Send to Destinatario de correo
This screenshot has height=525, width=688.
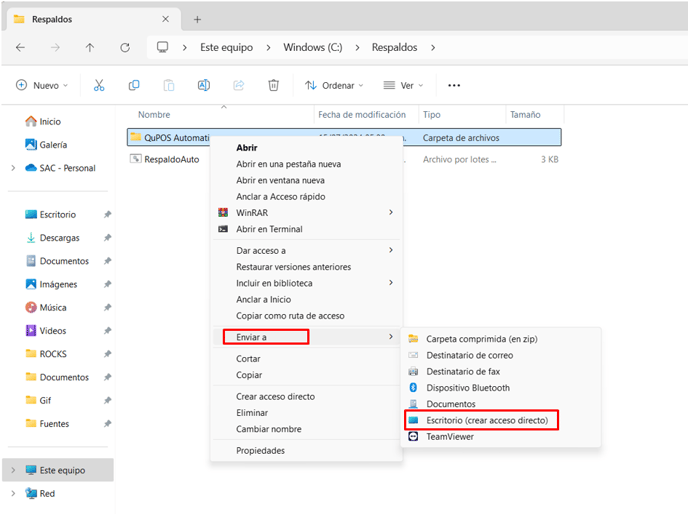click(x=469, y=355)
